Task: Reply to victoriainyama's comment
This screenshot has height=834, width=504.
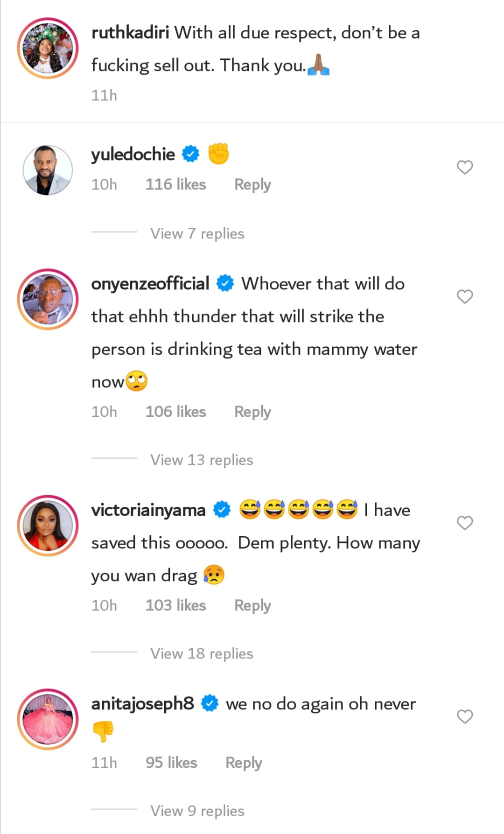Action: pyautogui.click(x=252, y=605)
